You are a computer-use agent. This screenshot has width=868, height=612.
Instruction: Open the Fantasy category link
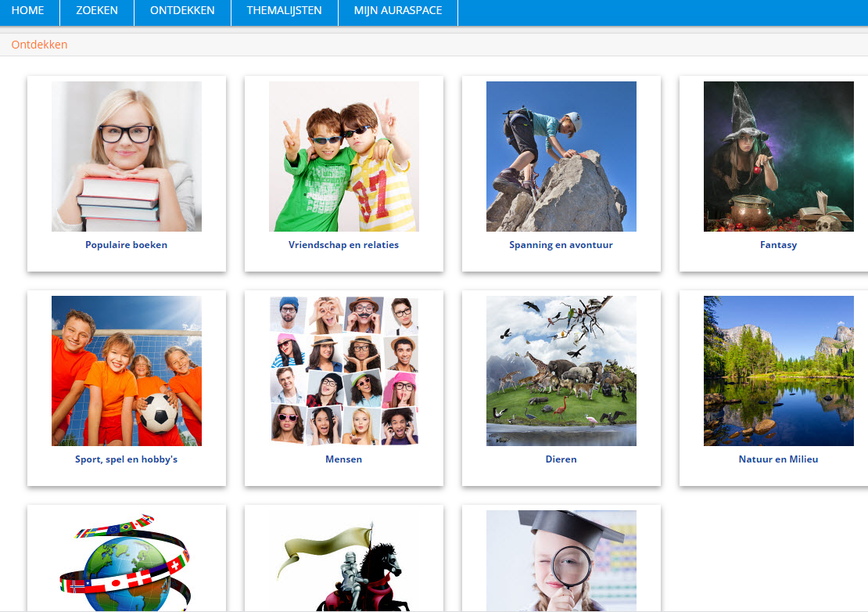click(x=779, y=245)
